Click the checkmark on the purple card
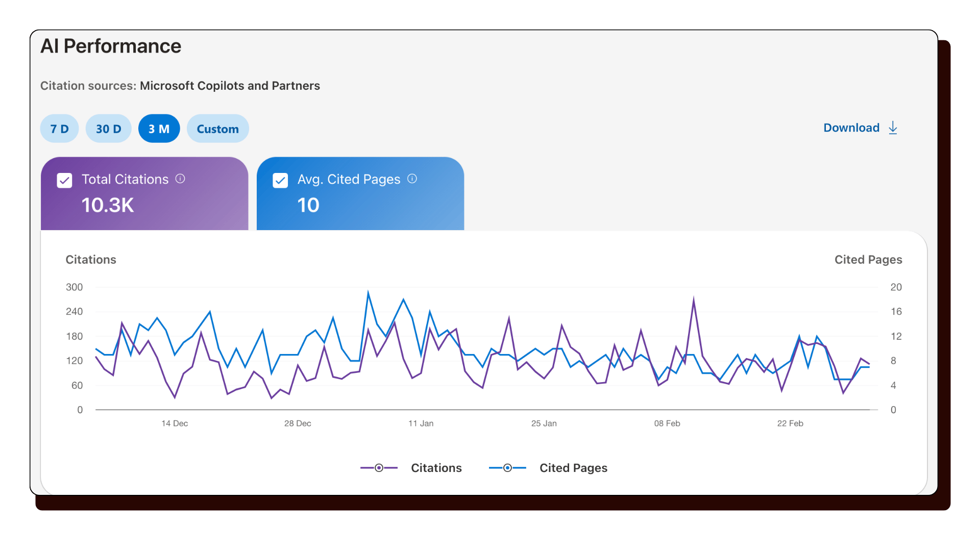 click(64, 180)
